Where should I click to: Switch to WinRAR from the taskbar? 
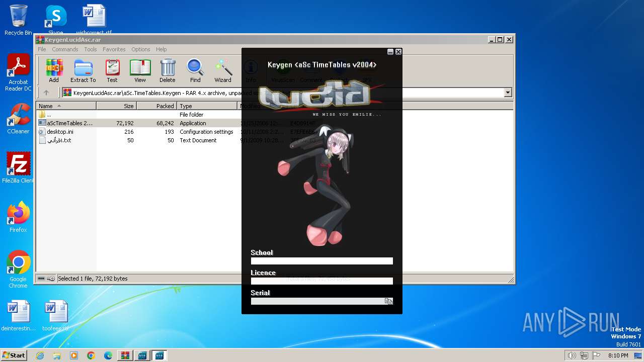[125, 355]
